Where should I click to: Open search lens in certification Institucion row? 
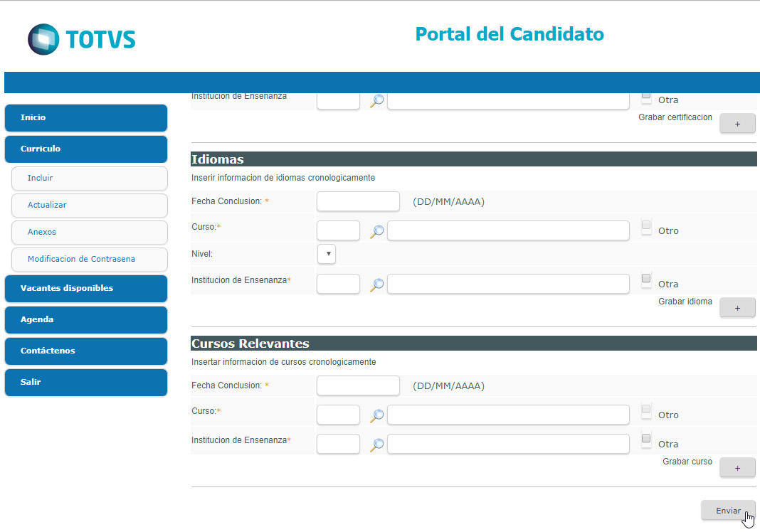pos(376,101)
